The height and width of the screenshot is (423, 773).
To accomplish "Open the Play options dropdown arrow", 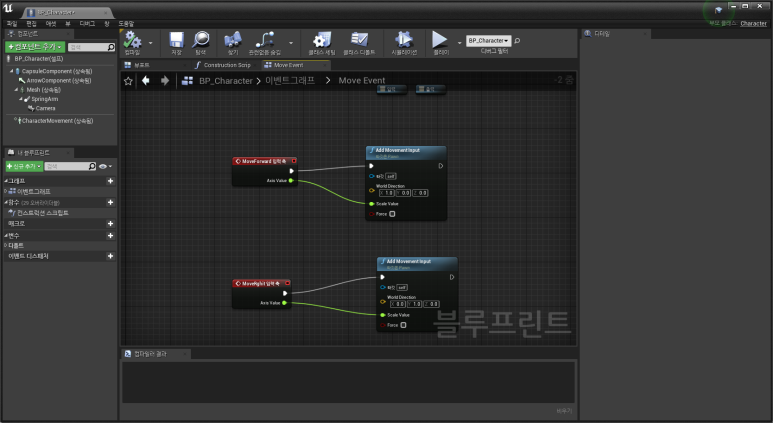I will click(459, 43).
